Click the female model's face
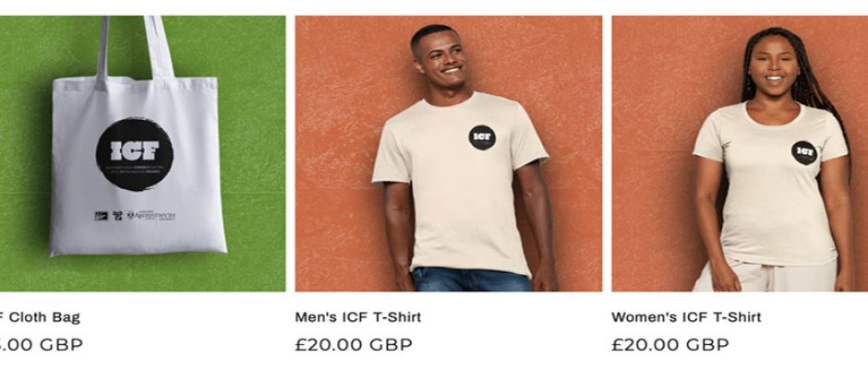This screenshot has width=868, height=369. (774, 65)
